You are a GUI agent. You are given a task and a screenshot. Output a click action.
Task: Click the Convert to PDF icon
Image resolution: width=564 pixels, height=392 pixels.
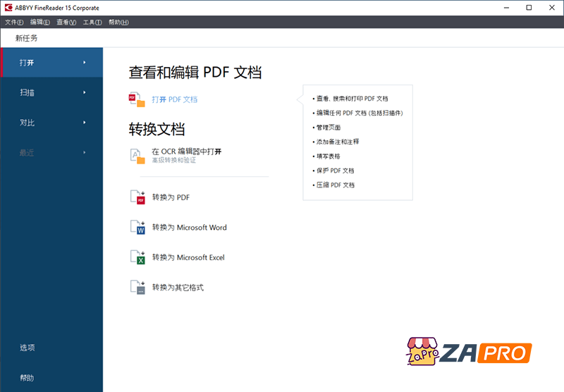tap(137, 197)
